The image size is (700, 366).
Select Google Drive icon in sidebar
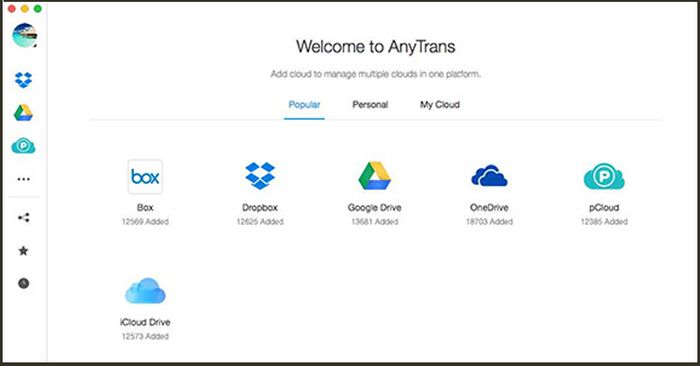[x=23, y=113]
